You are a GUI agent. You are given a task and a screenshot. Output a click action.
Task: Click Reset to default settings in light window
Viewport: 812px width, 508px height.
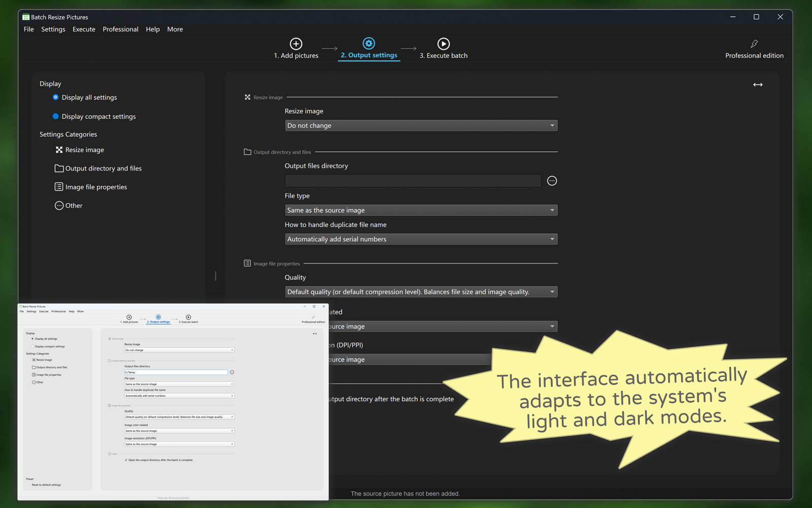click(46, 485)
